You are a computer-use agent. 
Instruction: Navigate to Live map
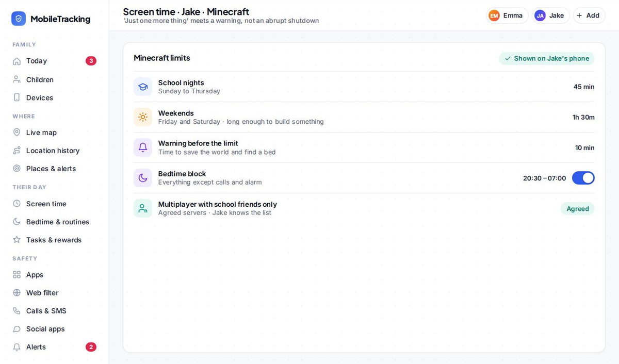pos(54,133)
